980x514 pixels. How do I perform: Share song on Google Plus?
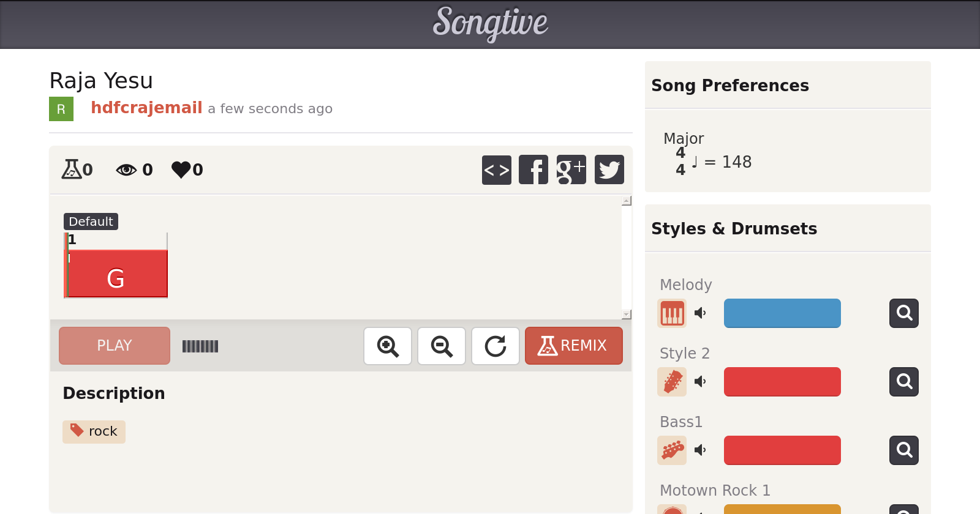click(571, 169)
